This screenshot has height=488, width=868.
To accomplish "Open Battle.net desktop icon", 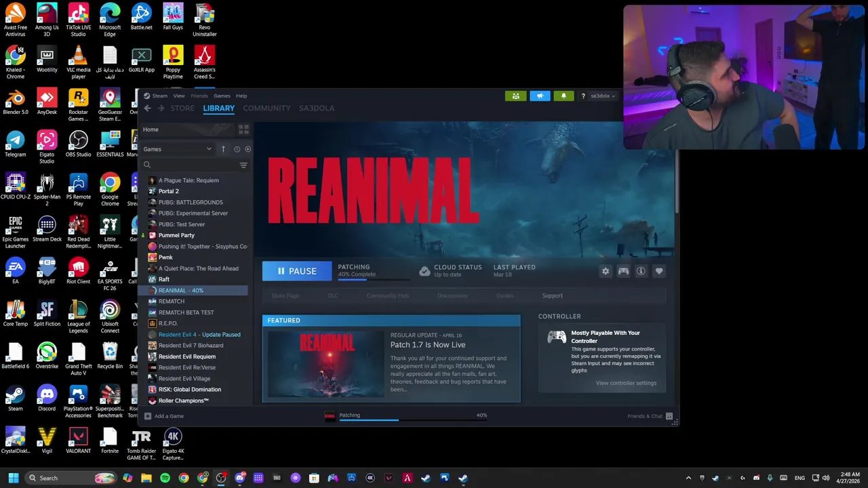I will [141, 17].
